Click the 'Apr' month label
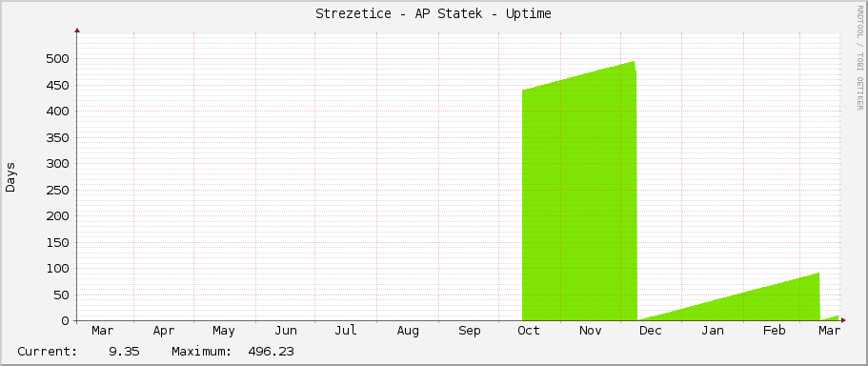Image resolution: width=868 pixels, height=366 pixels. 164,332
